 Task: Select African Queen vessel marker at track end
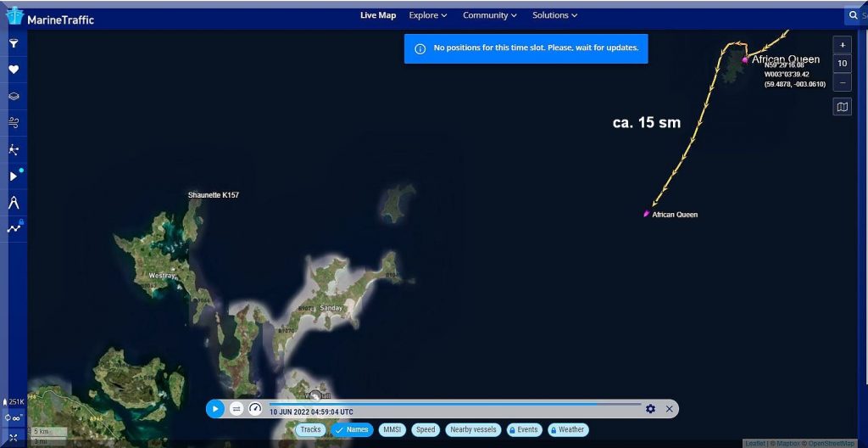pos(647,214)
